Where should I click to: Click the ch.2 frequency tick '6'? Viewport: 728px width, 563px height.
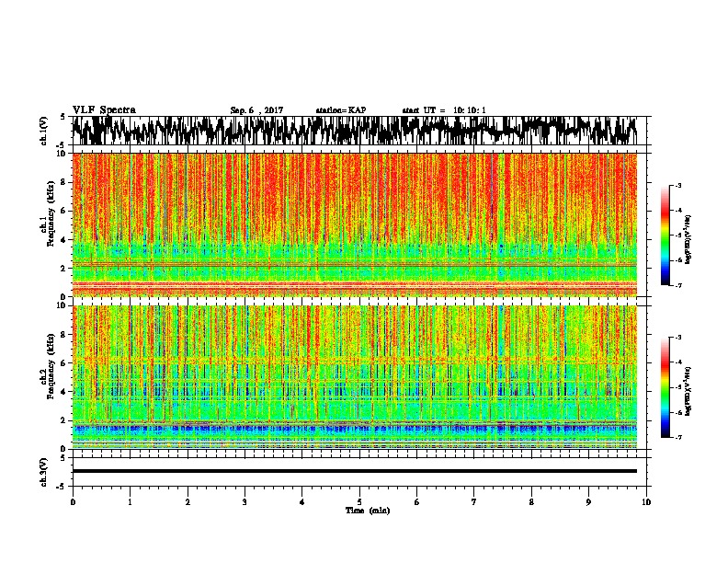pos(64,363)
